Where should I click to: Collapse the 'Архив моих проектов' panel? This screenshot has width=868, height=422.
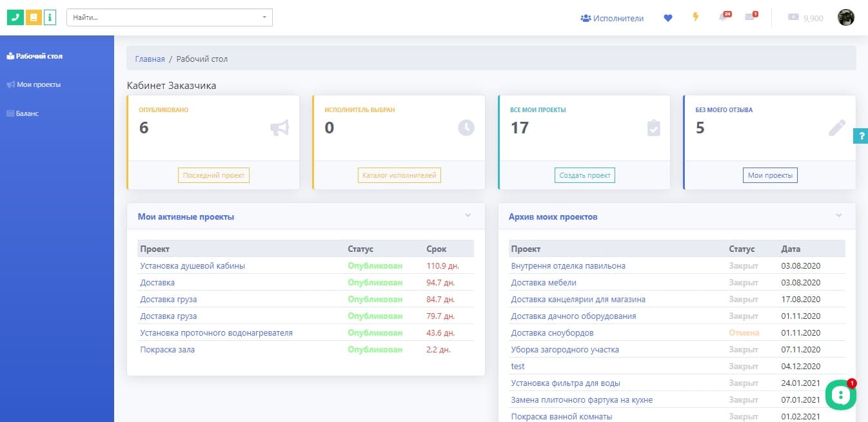(x=839, y=215)
